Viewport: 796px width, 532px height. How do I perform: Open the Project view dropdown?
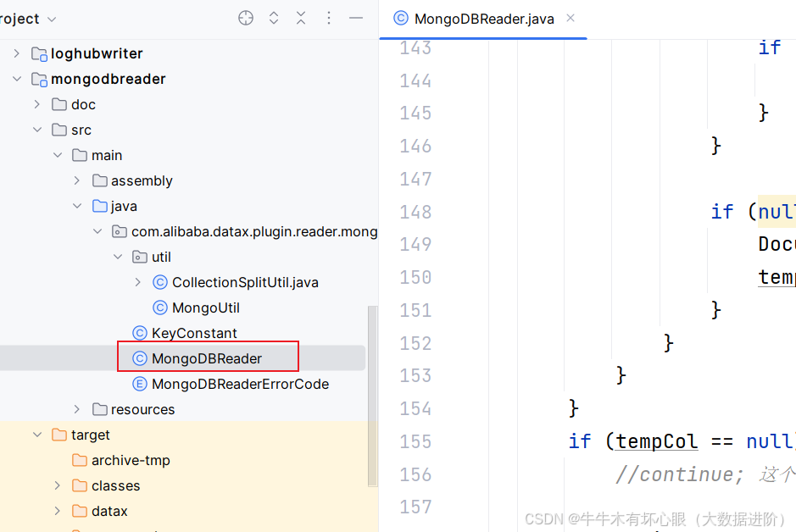[x=52, y=19]
